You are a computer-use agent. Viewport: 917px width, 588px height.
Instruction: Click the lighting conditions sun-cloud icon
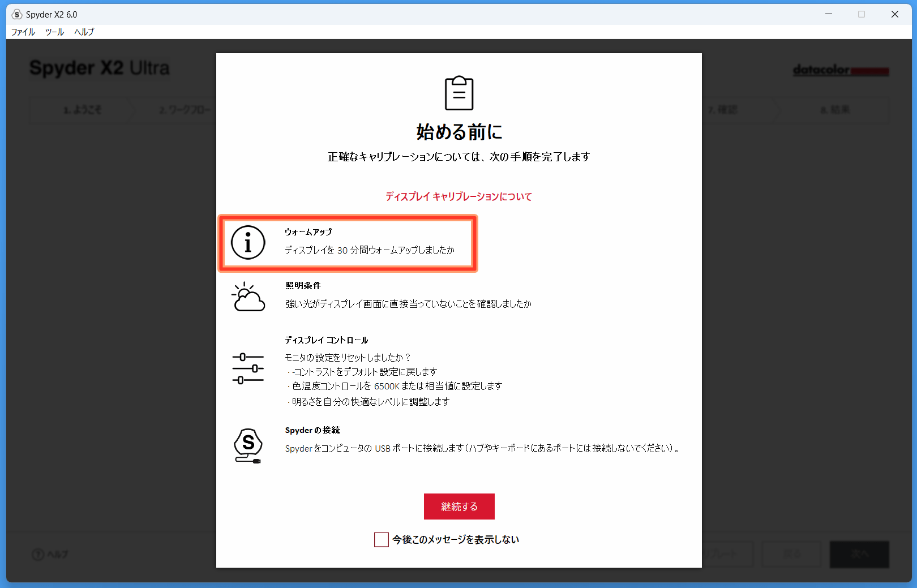click(248, 297)
